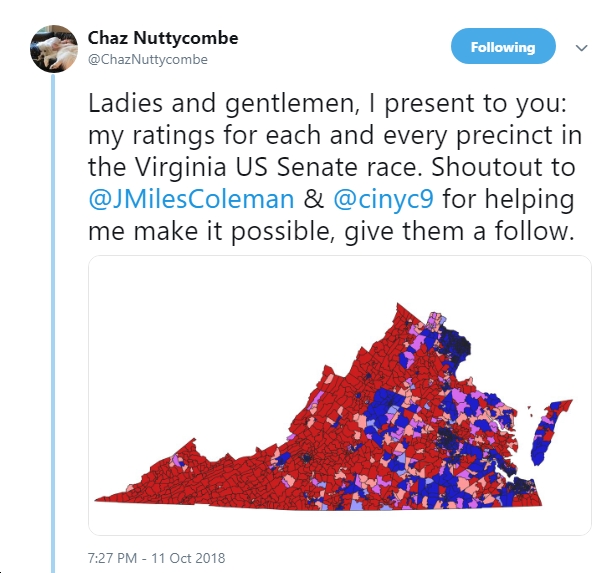The image size is (611, 573).
Task: Click the tweet text about Senate ratings
Action: (335, 167)
